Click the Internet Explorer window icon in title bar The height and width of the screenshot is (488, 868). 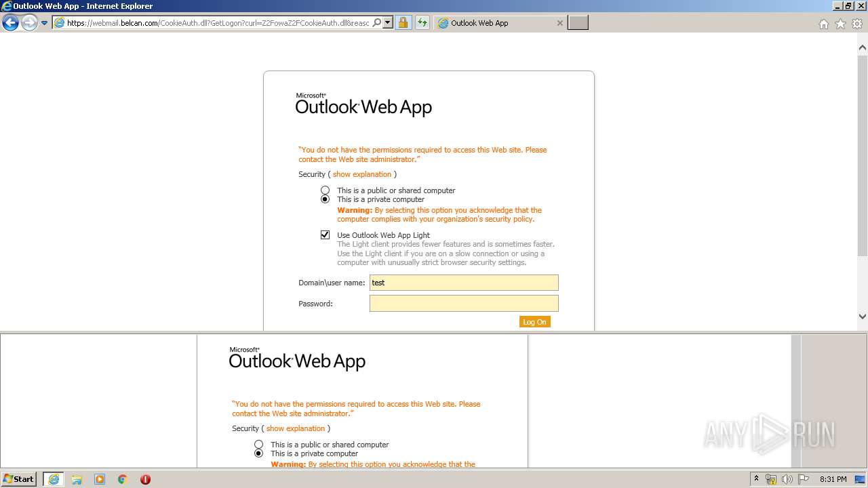click(x=7, y=6)
